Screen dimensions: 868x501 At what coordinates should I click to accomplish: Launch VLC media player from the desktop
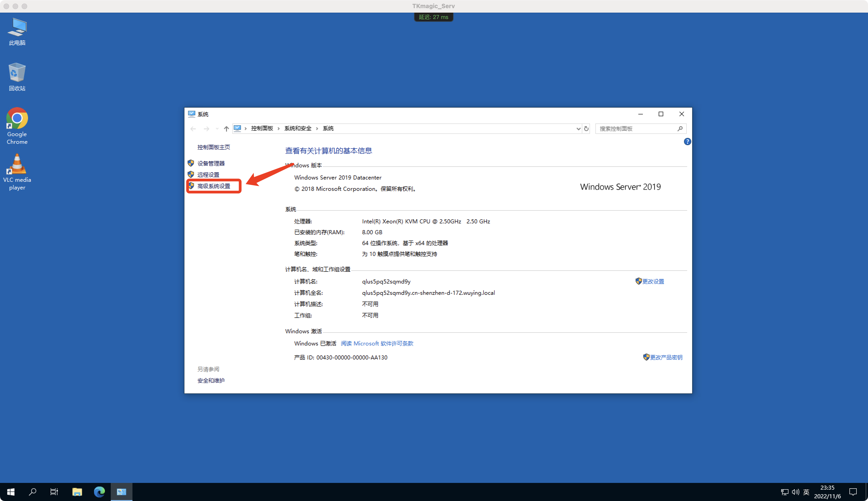coord(17,165)
